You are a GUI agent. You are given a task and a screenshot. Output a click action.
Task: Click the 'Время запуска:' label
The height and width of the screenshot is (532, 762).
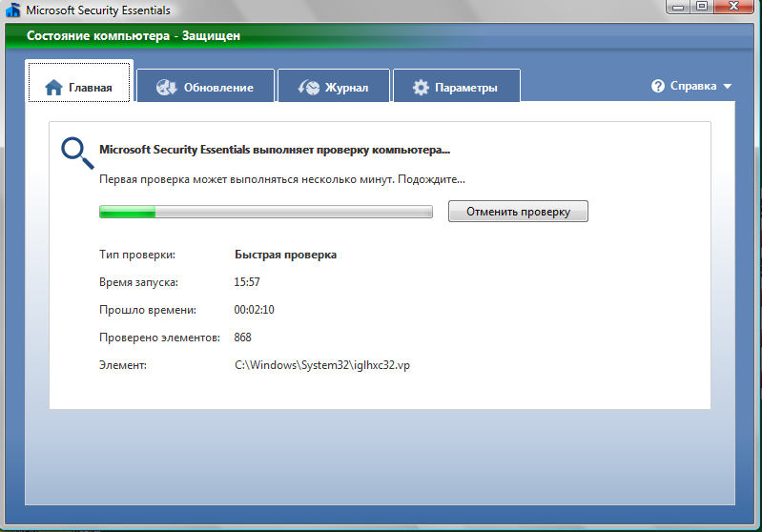(138, 282)
